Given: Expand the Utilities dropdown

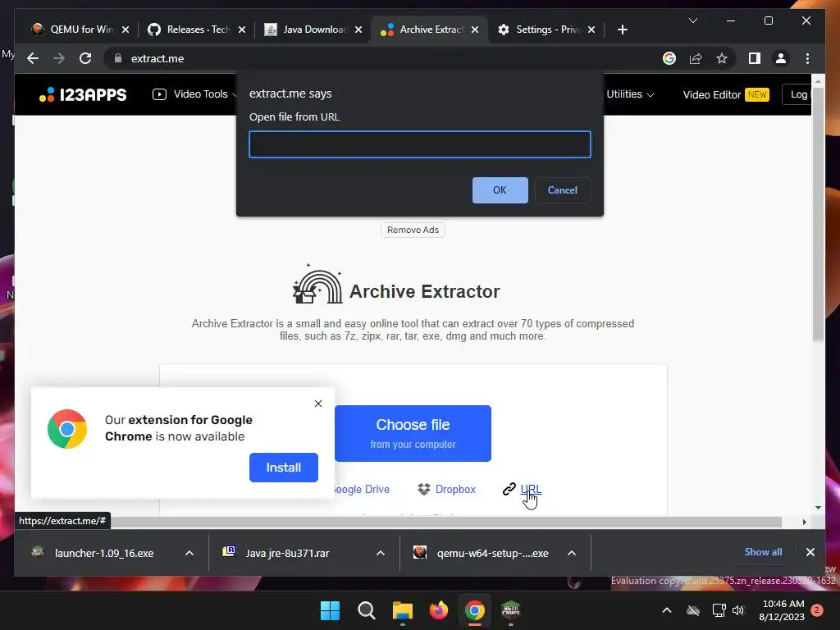Looking at the screenshot, I should point(630,94).
